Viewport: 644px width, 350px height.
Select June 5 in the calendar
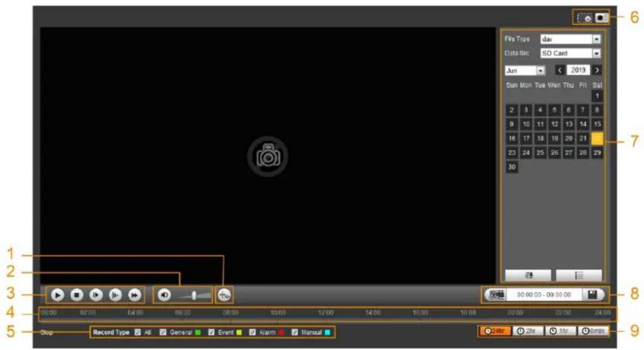click(554, 110)
